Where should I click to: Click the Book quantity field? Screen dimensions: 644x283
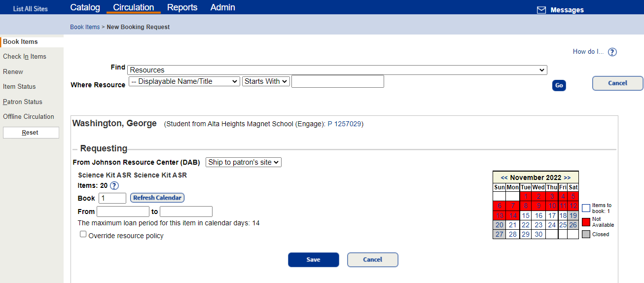pos(112,198)
